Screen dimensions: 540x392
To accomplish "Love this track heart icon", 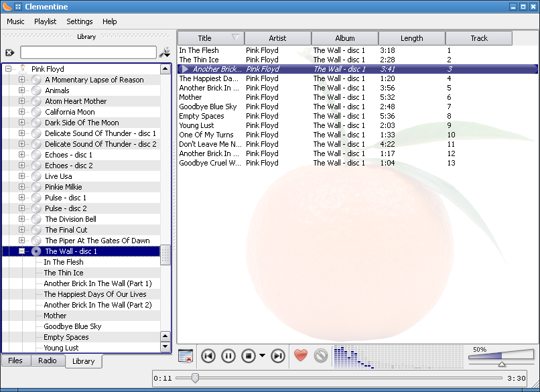I will coord(301,356).
